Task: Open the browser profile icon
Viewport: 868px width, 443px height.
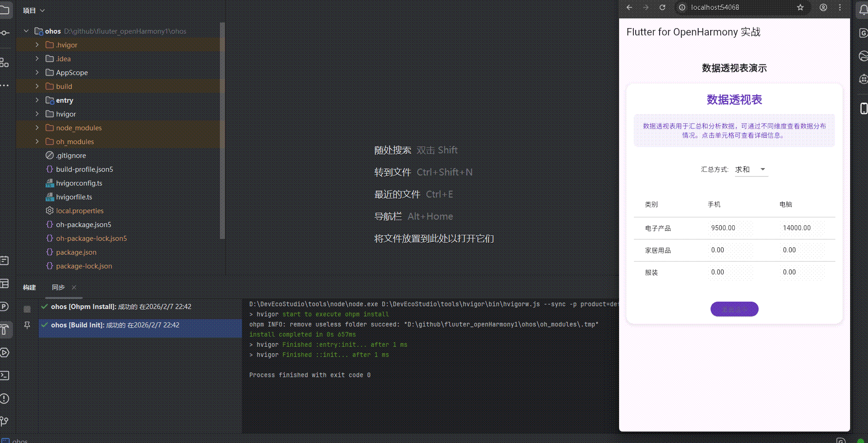Action: pyautogui.click(x=823, y=7)
